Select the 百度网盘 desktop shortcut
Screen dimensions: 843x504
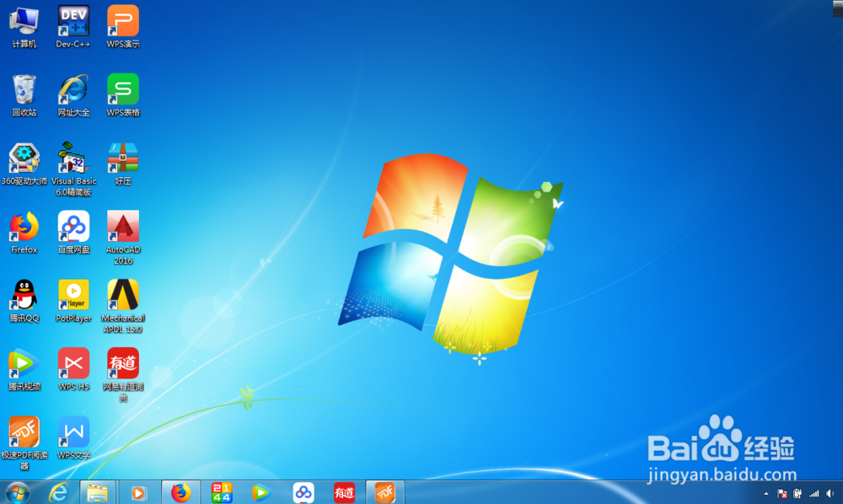[x=73, y=233]
